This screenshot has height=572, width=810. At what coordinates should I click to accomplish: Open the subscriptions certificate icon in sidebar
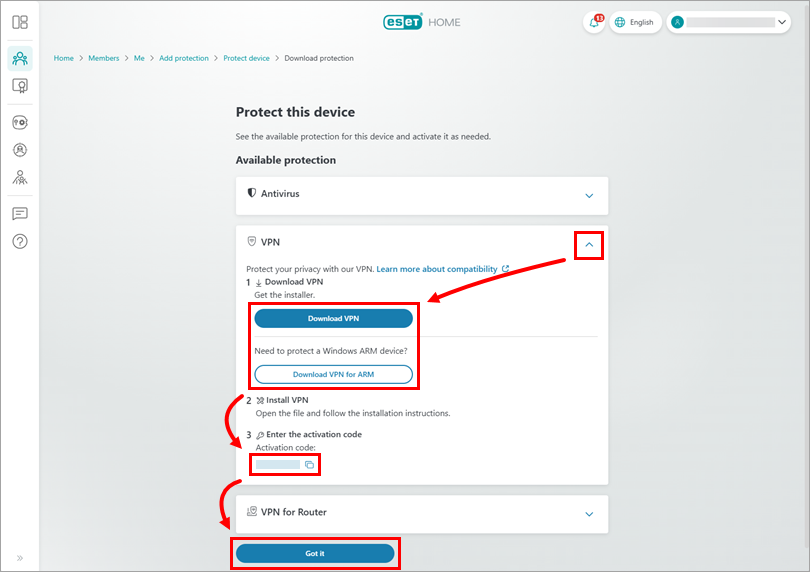[x=20, y=86]
